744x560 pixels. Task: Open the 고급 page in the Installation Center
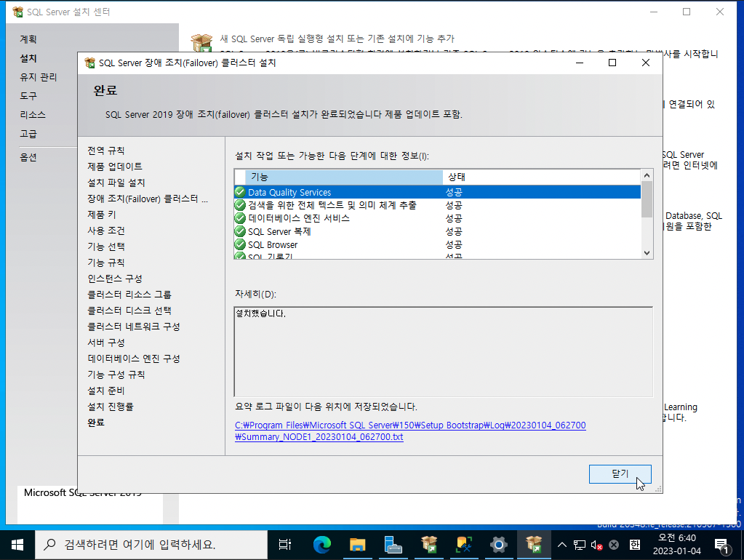(x=28, y=134)
